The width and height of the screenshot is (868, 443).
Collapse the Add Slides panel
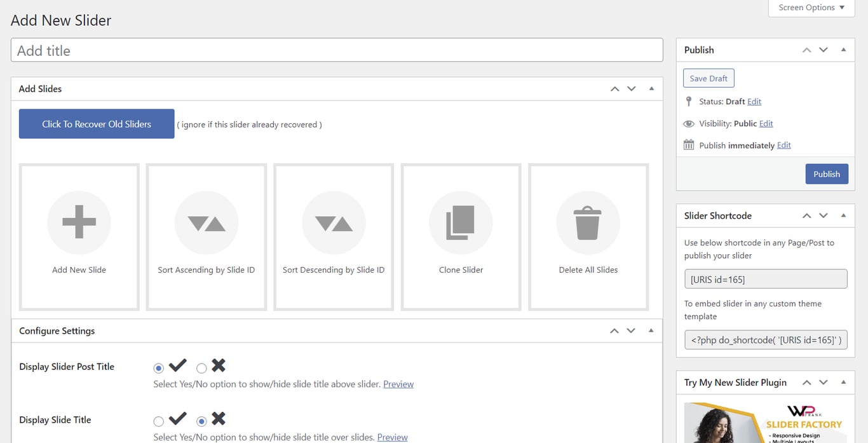tap(651, 88)
